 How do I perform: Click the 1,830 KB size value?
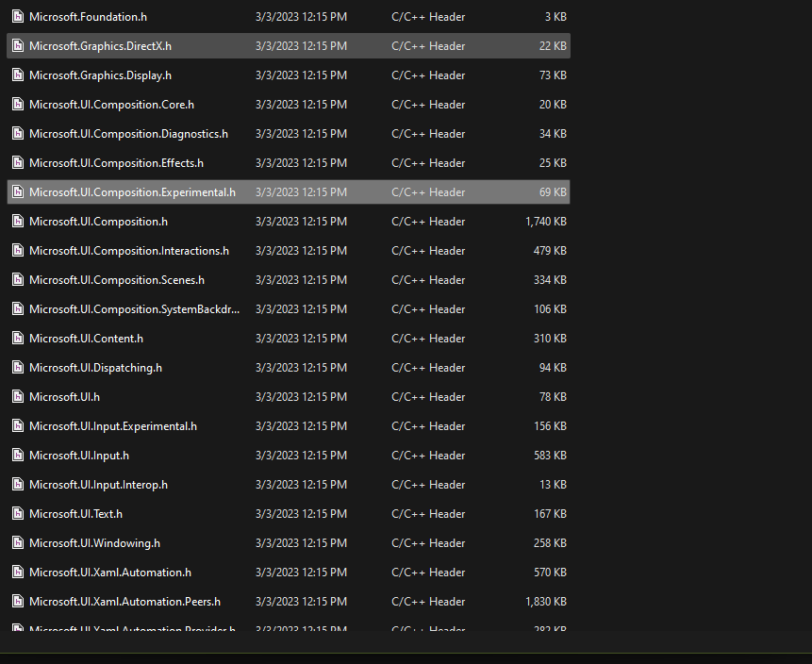[x=546, y=602]
